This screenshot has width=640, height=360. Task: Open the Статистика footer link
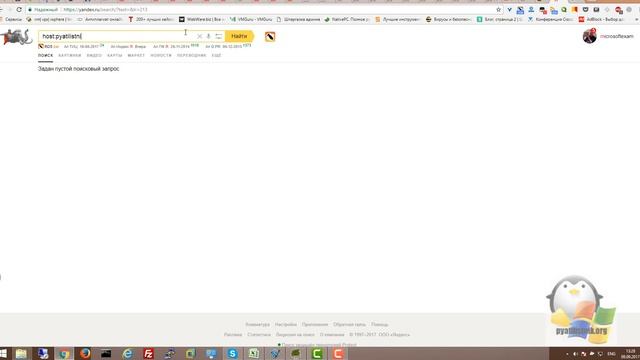259,335
